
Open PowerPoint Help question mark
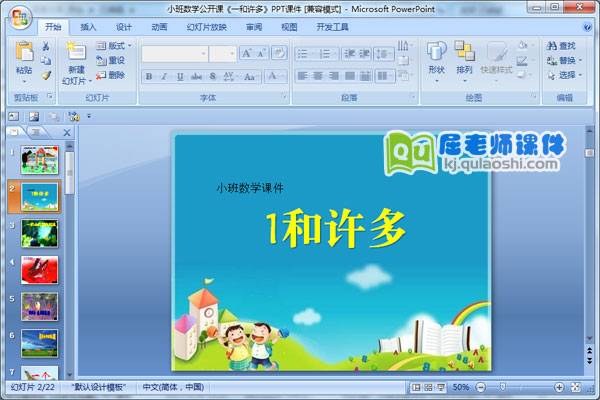(587, 27)
